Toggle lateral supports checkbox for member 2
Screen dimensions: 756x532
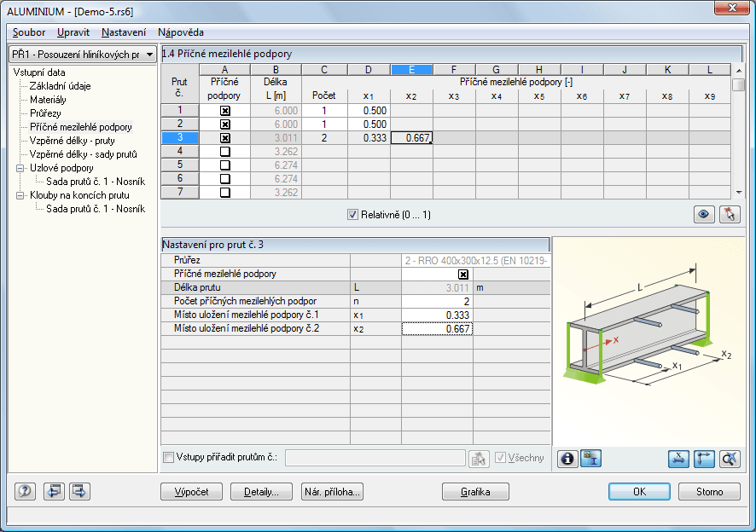click(224, 124)
